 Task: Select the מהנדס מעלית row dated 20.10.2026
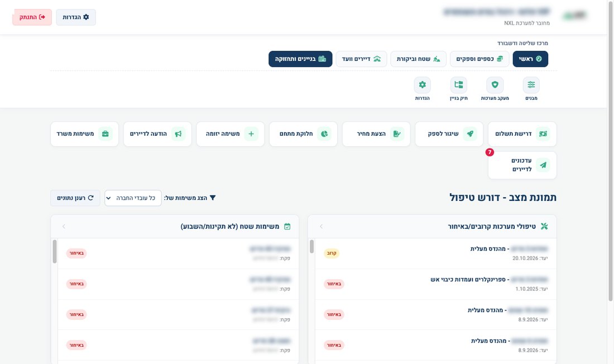435,253
